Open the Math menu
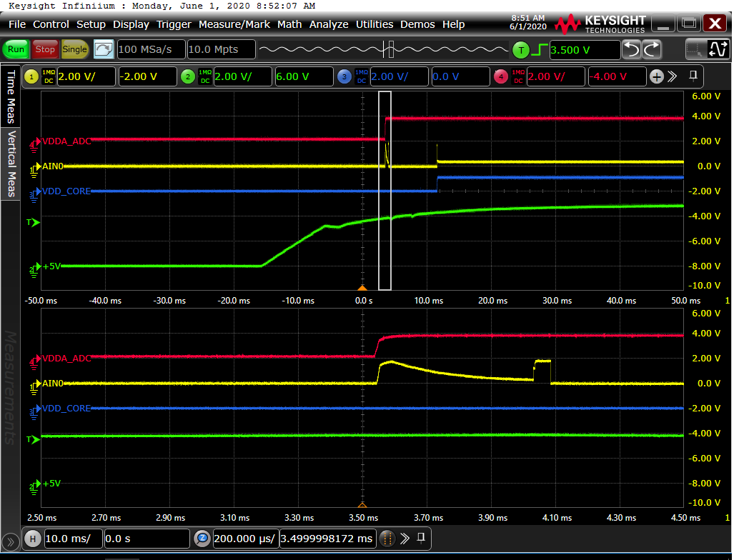 pyautogui.click(x=289, y=24)
